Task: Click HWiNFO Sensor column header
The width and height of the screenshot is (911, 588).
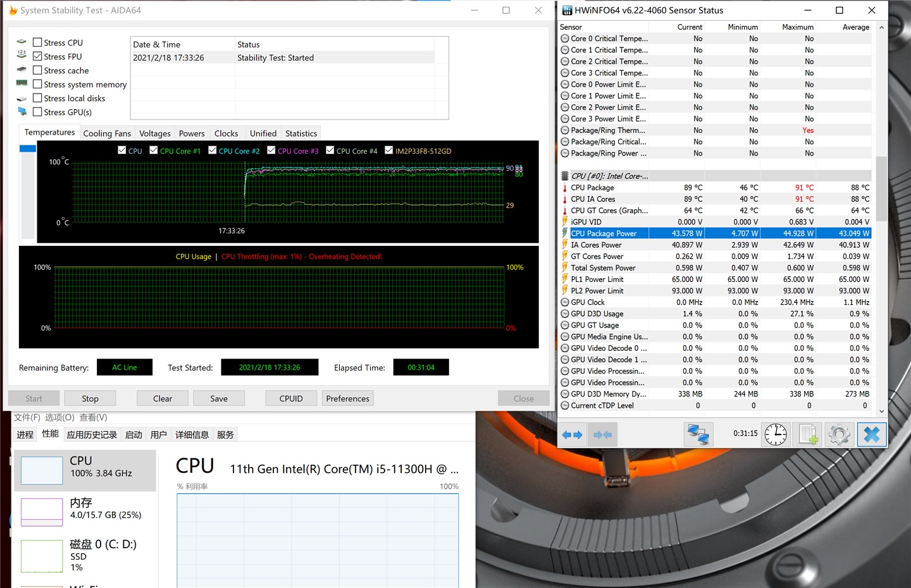Action: 604,27
